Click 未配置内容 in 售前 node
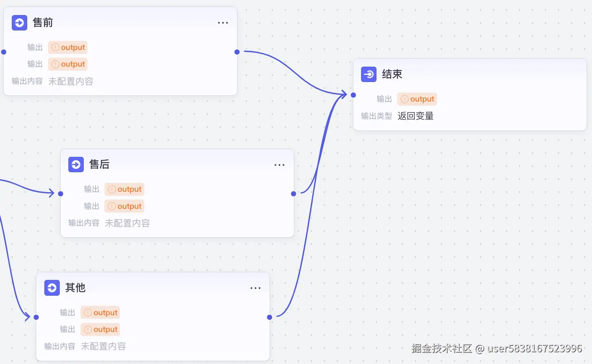This screenshot has width=592, height=364. 71,82
